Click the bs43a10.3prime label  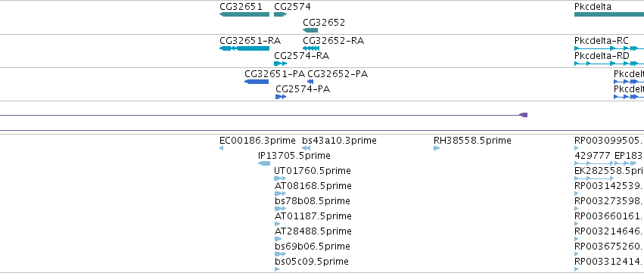pyautogui.click(x=339, y=141)
